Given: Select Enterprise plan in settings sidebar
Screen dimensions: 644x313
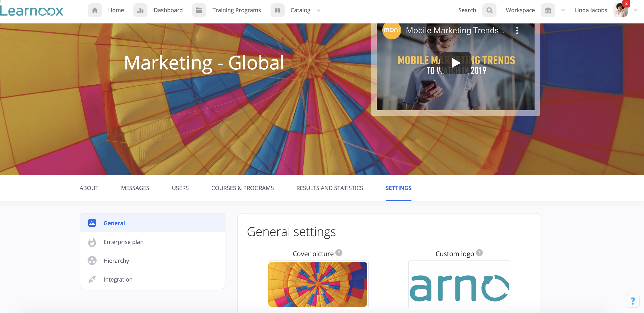Looking at the screenshot, I should (123, 242).
